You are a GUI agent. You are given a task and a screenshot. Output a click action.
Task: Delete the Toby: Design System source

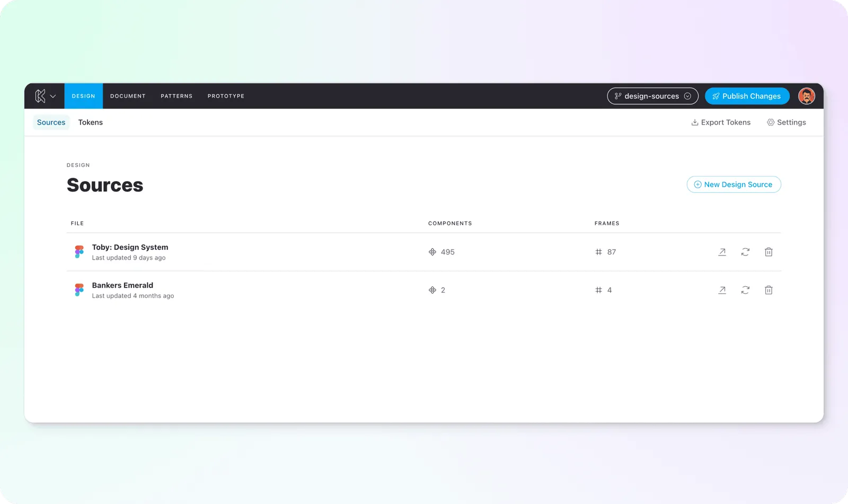768,252
